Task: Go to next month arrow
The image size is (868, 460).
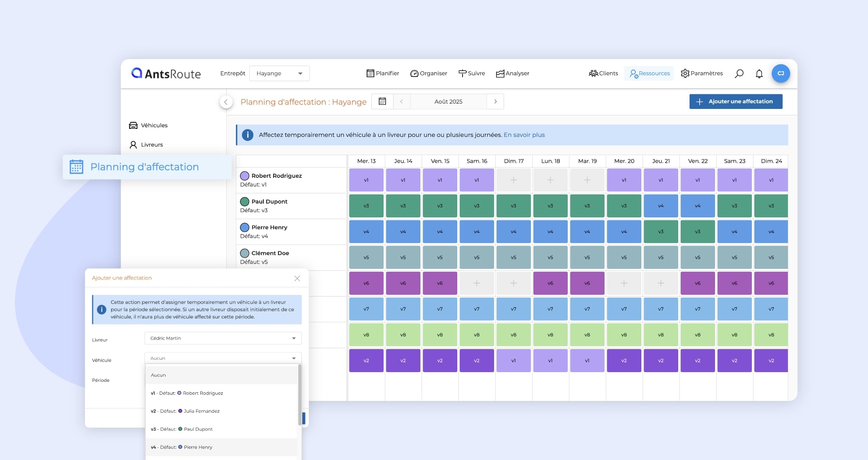Action: point(495,101)
